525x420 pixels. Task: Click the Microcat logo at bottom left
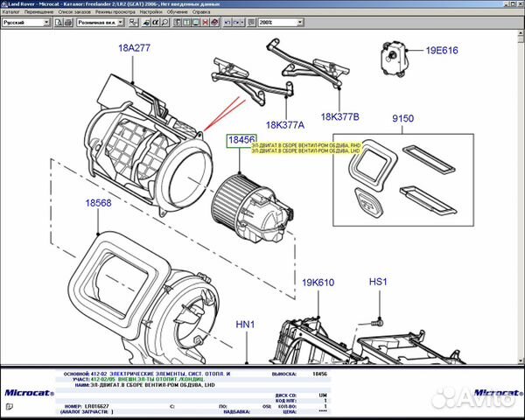[x=29, y=393]
